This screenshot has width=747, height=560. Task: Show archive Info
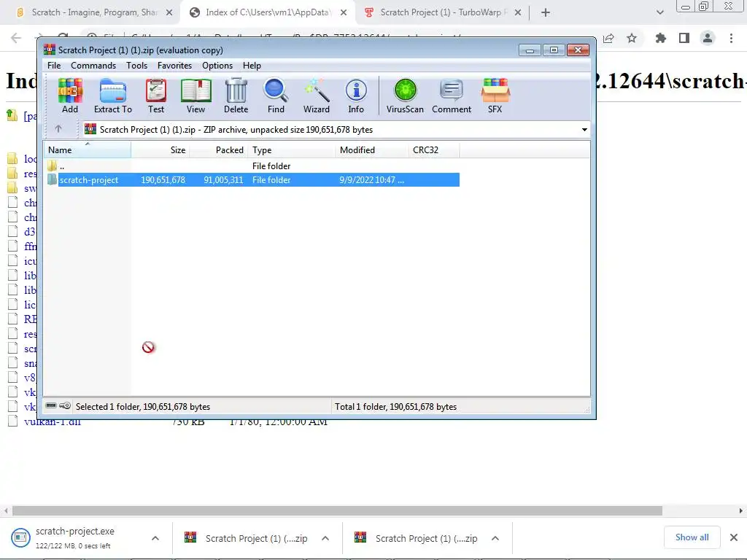356,96
